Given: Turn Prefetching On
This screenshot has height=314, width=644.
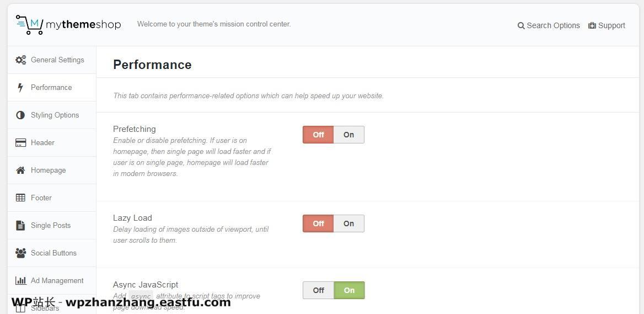Looking at the screenshot, I should tap(348, 135).
